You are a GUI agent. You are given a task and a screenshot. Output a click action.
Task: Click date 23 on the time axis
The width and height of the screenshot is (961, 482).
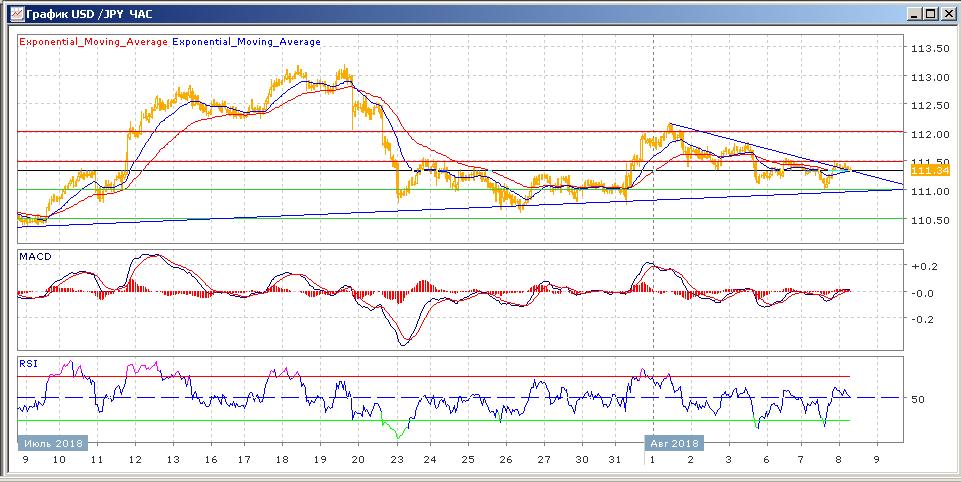coord(397,462)
